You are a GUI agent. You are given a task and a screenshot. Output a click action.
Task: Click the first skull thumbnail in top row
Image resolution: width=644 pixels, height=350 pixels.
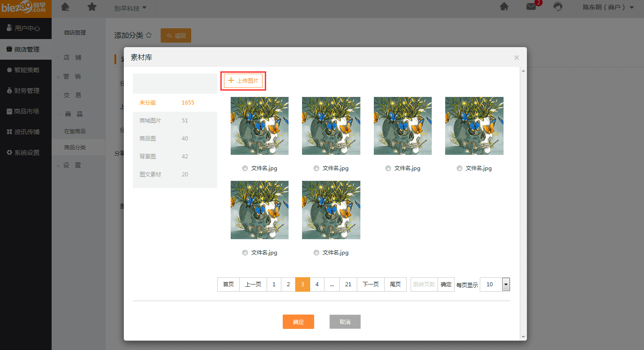click(259, 126)
